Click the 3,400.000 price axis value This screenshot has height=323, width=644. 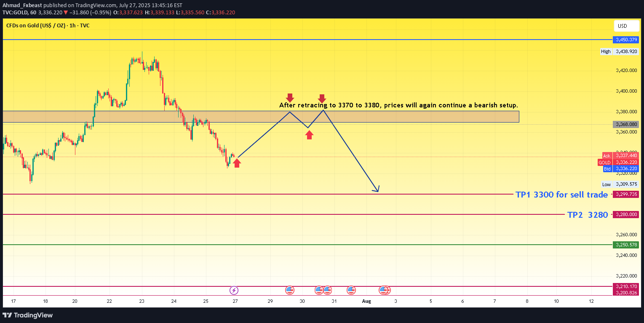pyautogui.click(x=626, y=91)
